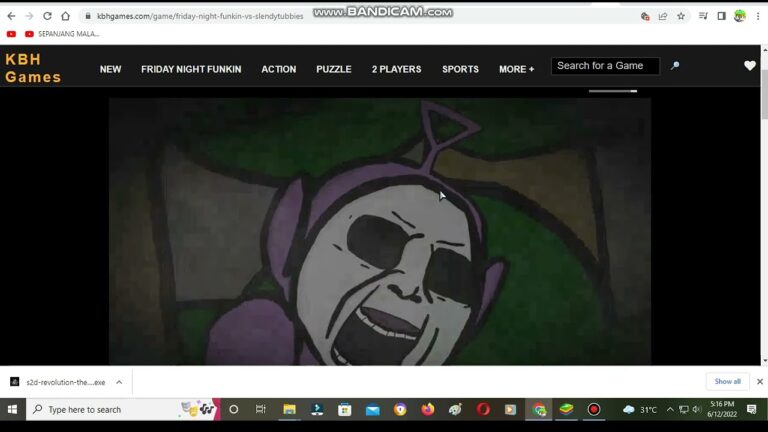Image resolution: width=768 pixels, height=432 pixels.
Task: Open Mail app on taskbar
Action: pyautogui.click(x=372, y=409)
